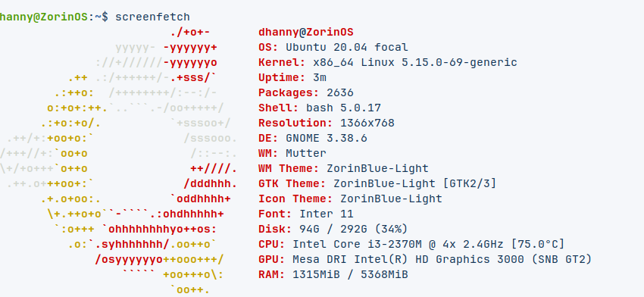
Task: Click the Mesa DRI Intel GPU text
Action: [442, 260]
